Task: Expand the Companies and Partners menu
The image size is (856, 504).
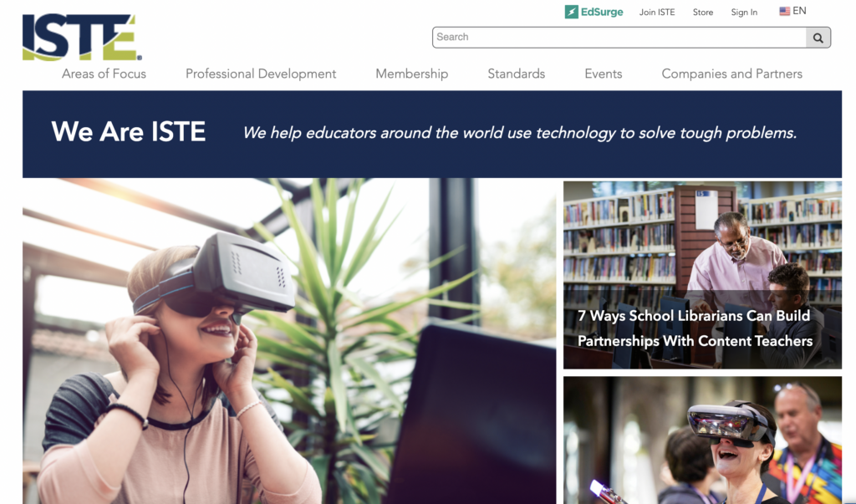Action: point(732,74)
